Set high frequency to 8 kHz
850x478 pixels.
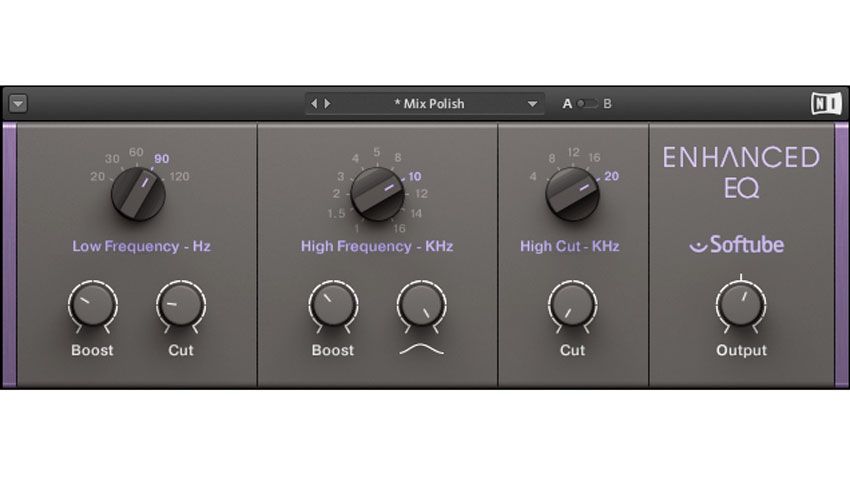tap(398, 158)
